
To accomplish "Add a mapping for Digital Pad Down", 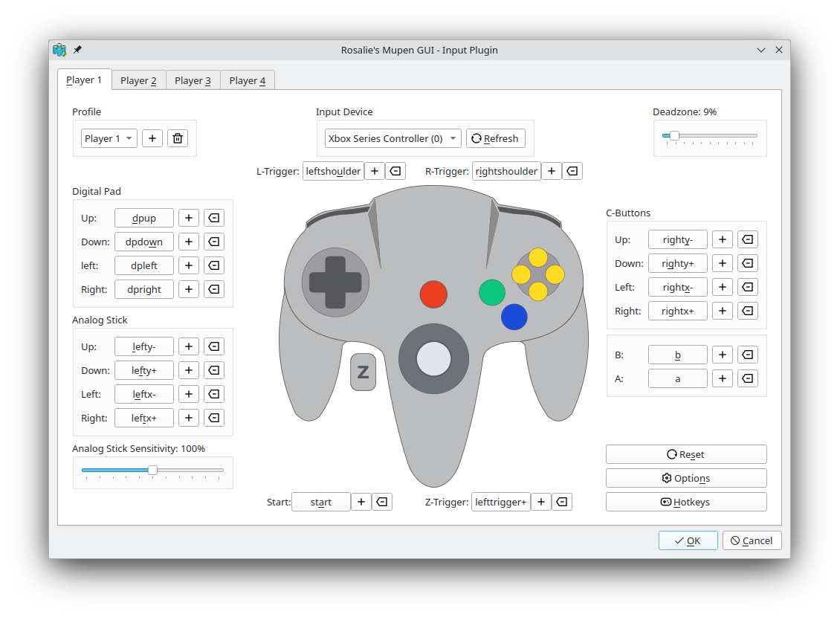I will coord(189,242).
